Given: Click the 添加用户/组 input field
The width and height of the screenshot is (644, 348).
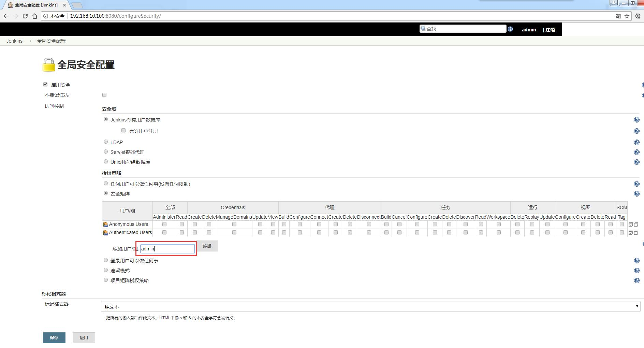Looking at the screenshot, I should click(x=168, y=249).
